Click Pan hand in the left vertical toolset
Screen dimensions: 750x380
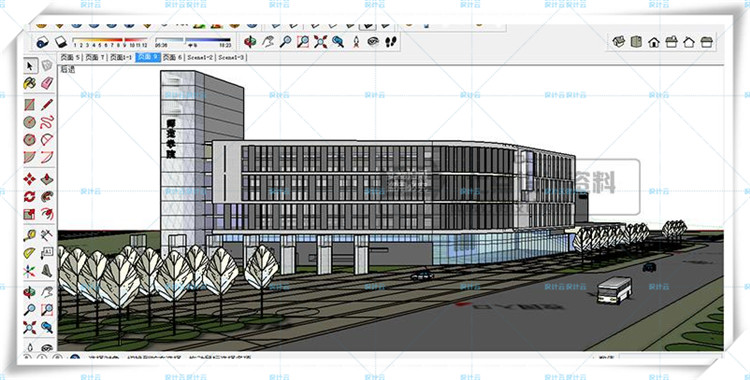click(x=47, y=292)
